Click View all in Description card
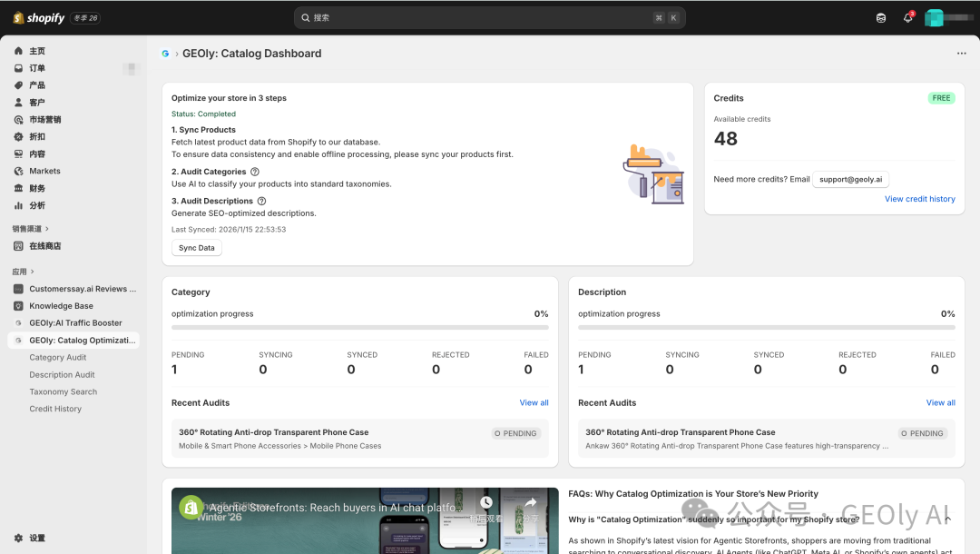This screenshot has width=980, height=554. [x=941, y=402]
